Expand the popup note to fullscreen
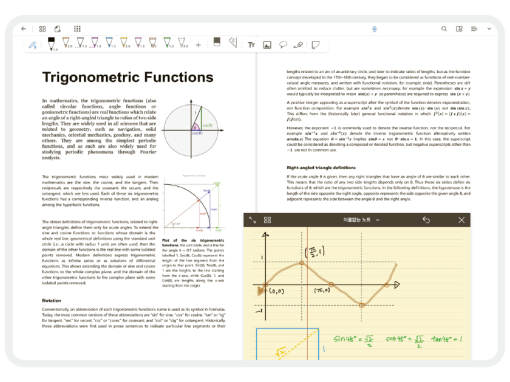 pyautogui.click(x=252, y=220)
